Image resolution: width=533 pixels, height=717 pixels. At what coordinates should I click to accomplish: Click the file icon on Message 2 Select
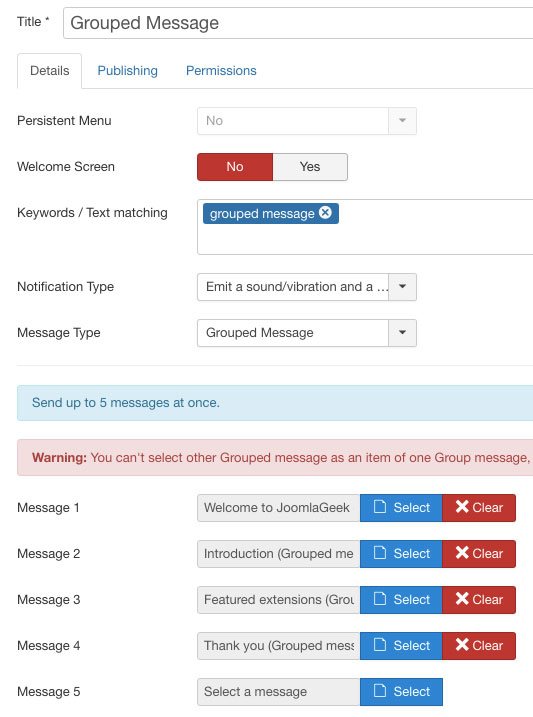pyautogui.click(x=380, y=553)
